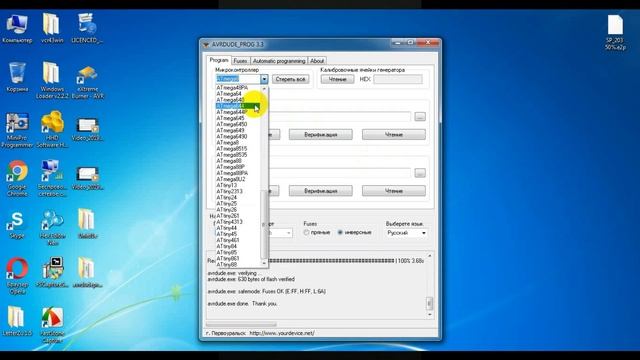Open the vcr43win folder on the desktop
Viewport: 640px width, 360px height.
pos(52,29)
